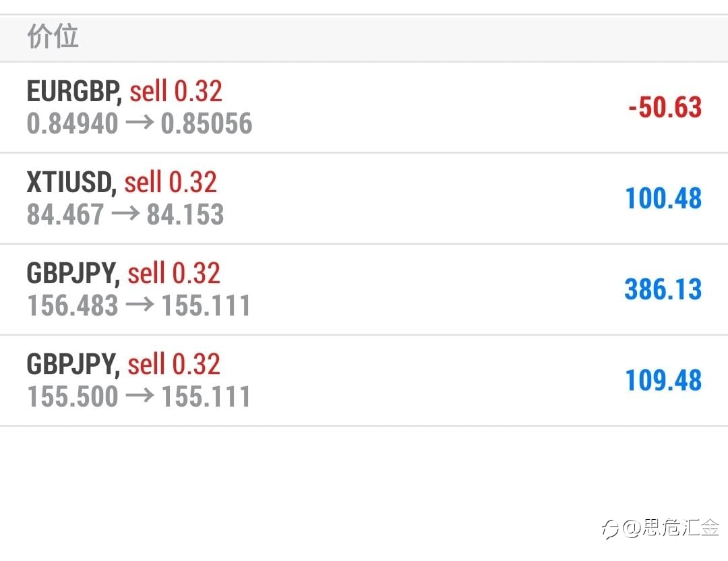Click the 109.48 profit value
Viewport: 728px width, 561px height.
coord(663,380)
